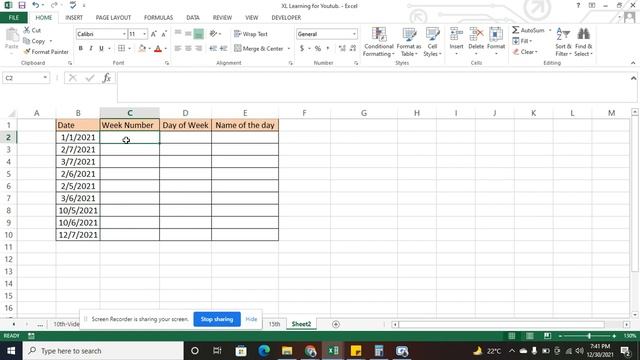This screenshot has width=640, height=360.
Task: Open Sort & Filter menu
Action: (563, 42)
